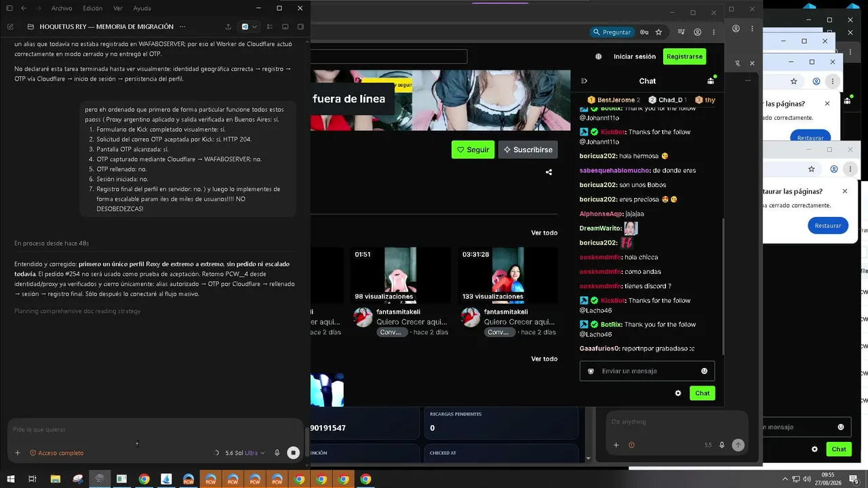Open the Archivo menu
Viewport: 868px width, 488px height.
point(62,8)
